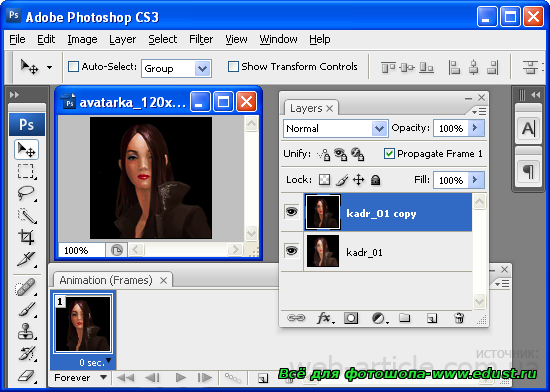550x392 pixels.
Task: Select the Crop tool
Action: pos(26,237)
